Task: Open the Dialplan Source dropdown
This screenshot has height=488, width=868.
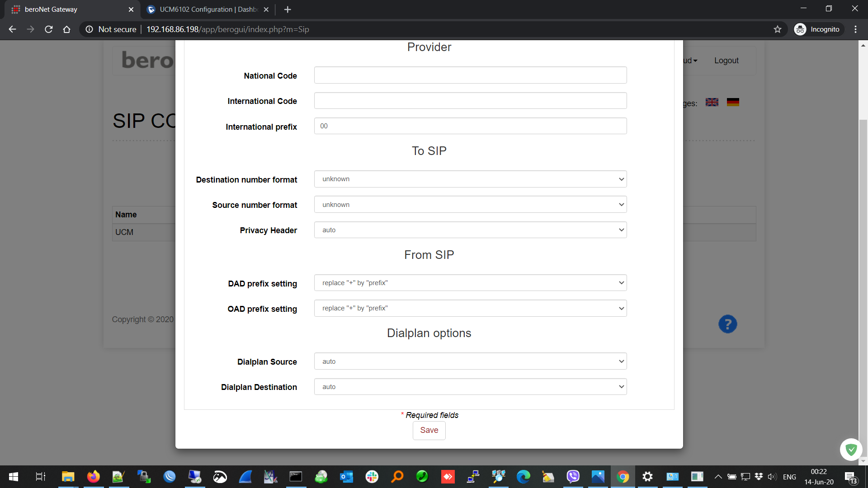Action: point(470,361)
